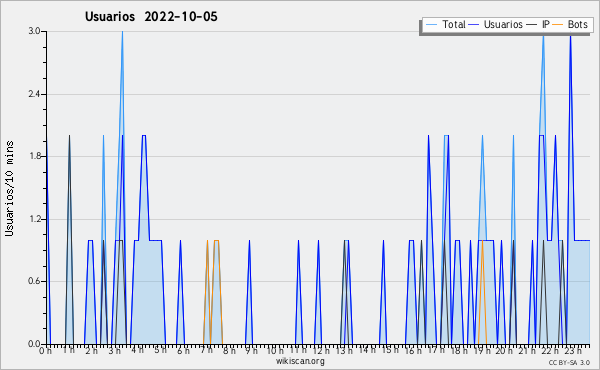Click the x-axis label '8 h'
Viewport: 600px width, 370px height.
pyautogui.click(x=229, y=350)
